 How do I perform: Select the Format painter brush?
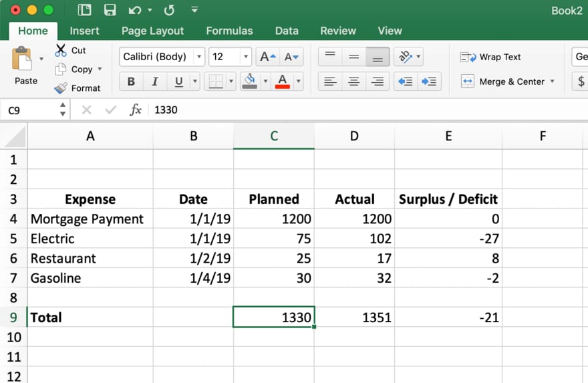pyautogui.click(x=61, y=88)
